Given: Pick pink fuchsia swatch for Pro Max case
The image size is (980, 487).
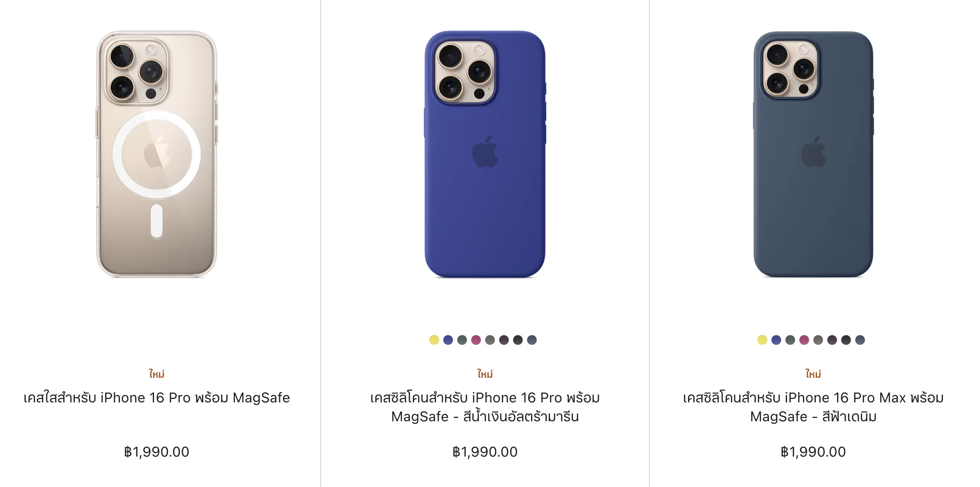Looking at the screenshot, I should coord(804,340).
